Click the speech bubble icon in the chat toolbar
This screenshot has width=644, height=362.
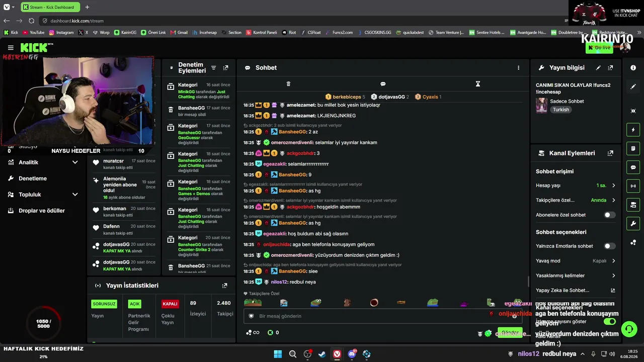pyautogui.click(x=383, y=84)
